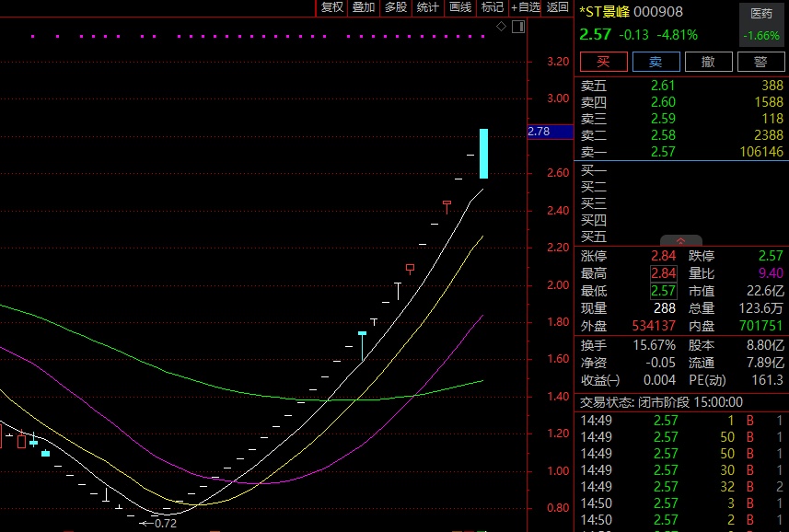Add stock via +自选 button
The height and width of the screenshot is (532, 789).
pyautogui.click(x=526, y=7)
